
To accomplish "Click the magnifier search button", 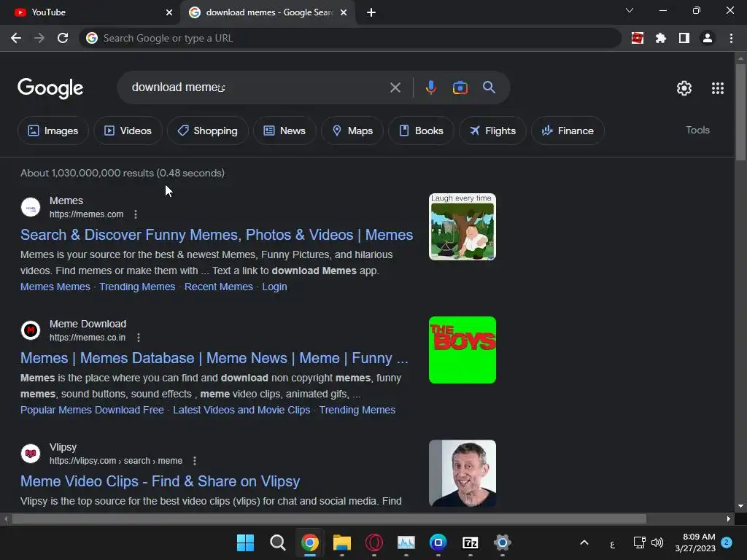I will [489, 87].
